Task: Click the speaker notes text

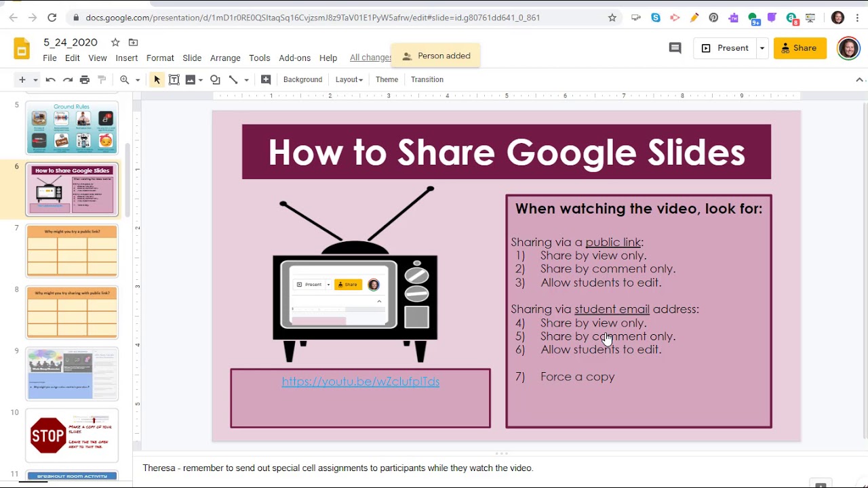Action: pyautogui.click(x=338, y=468)
